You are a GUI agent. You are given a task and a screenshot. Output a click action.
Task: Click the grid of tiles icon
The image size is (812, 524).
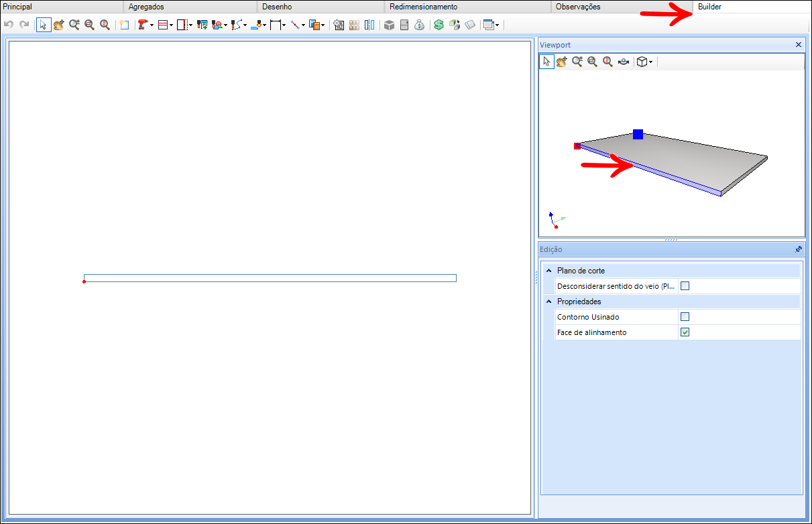(354, 25)
